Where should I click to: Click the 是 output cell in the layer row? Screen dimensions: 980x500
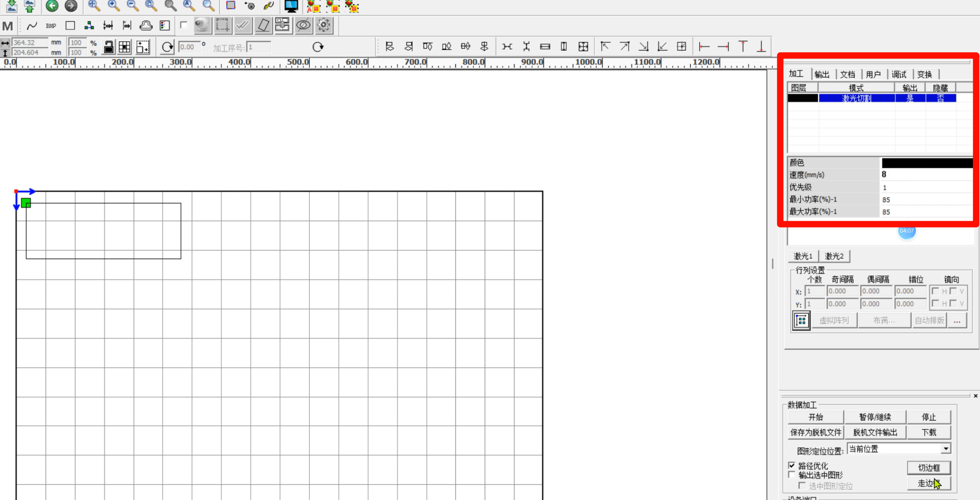[910, 98]
